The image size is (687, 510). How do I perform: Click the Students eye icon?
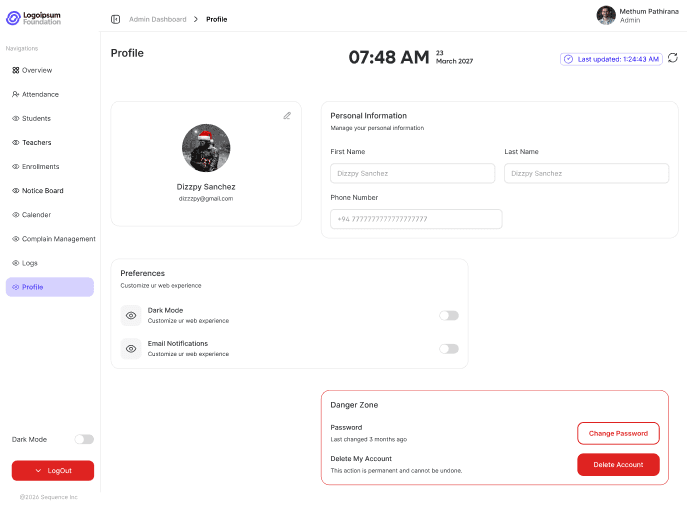coord(16,118)
